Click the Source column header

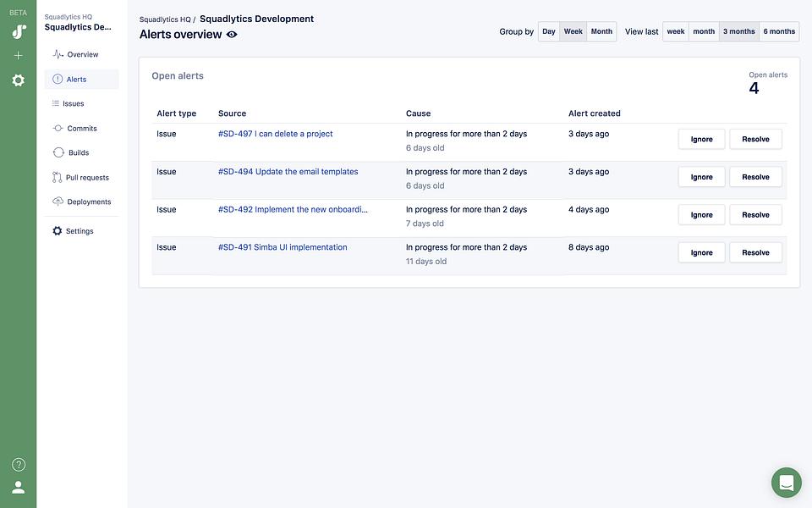pyautogui.click(x=232, y=113)
